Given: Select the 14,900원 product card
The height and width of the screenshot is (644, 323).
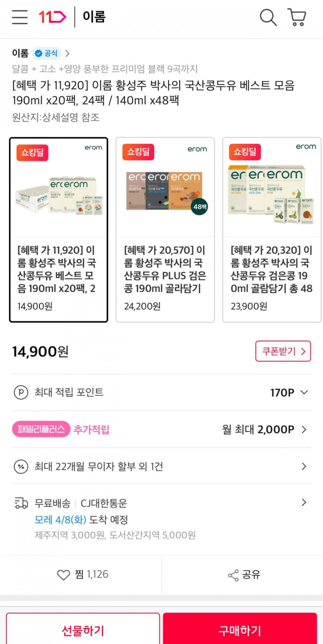Looking at the screenshot, I should coord(58,230).
